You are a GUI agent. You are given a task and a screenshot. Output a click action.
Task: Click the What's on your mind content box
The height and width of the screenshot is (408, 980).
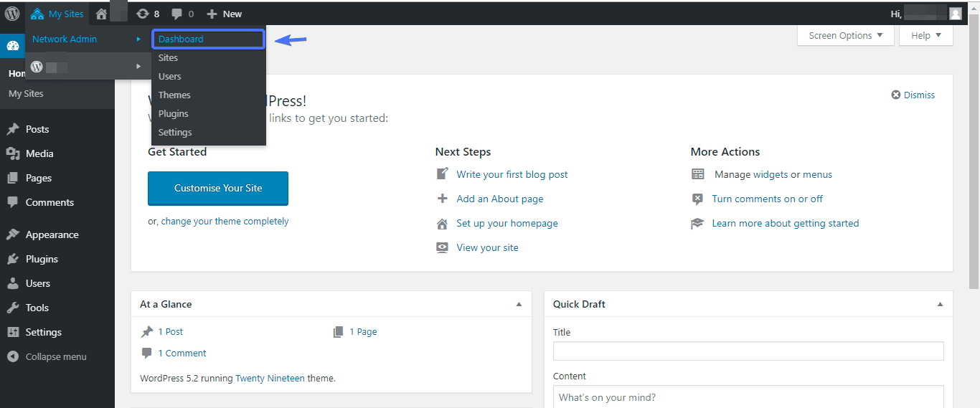coord(748,397)
